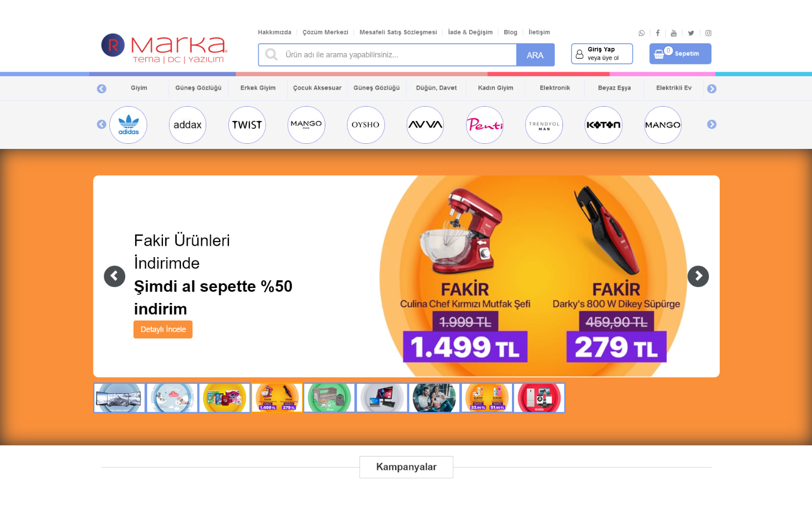Click the ARA search button
This screenshot has width=812, height=507.
coord(535,55)
